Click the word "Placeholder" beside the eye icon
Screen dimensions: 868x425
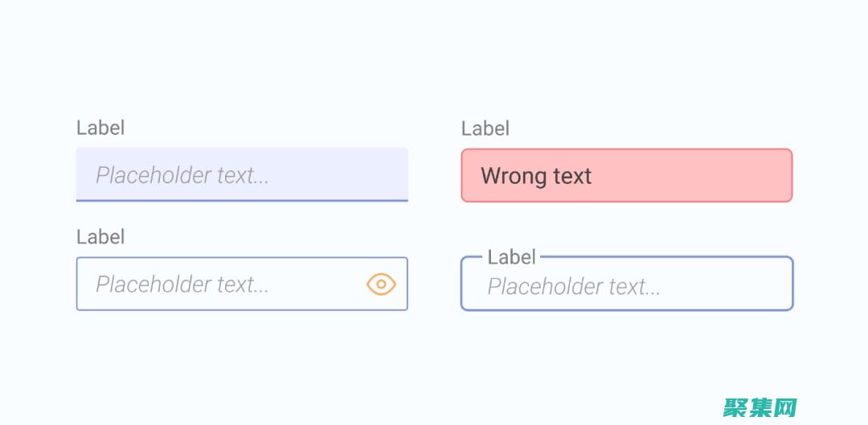[154, 284]
